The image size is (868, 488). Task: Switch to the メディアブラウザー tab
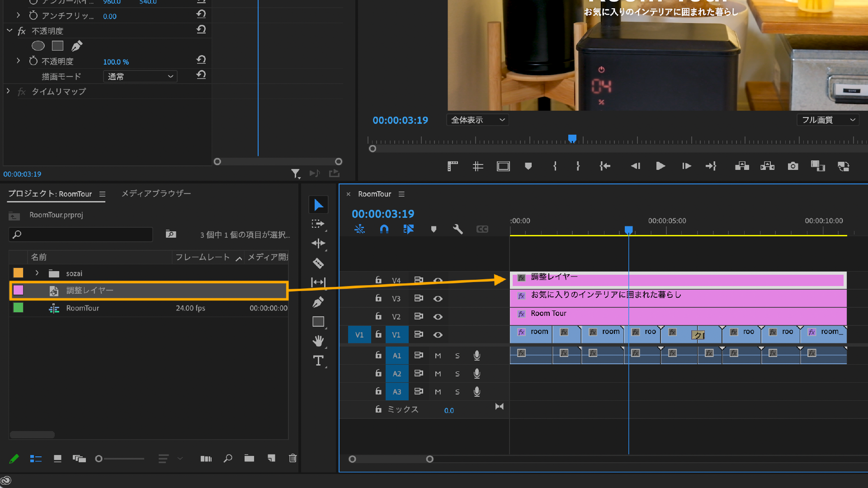[x=156, y=193]
